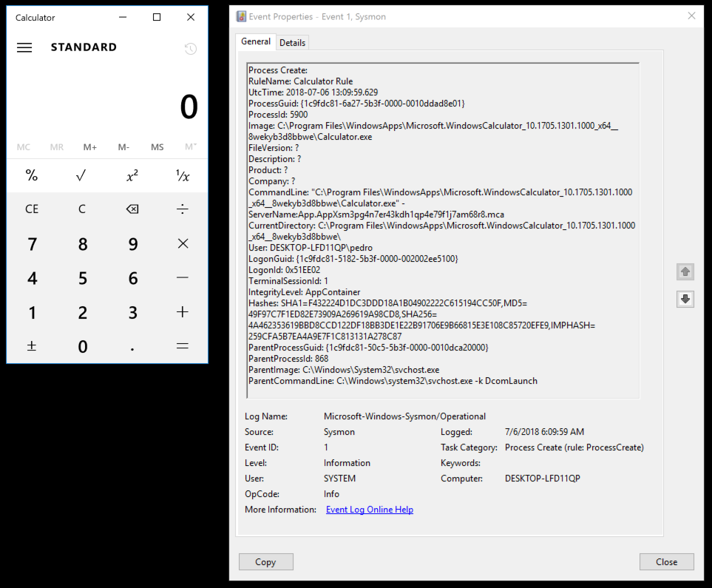Click the TerminalSessionId: 1 line

(288, 281)
